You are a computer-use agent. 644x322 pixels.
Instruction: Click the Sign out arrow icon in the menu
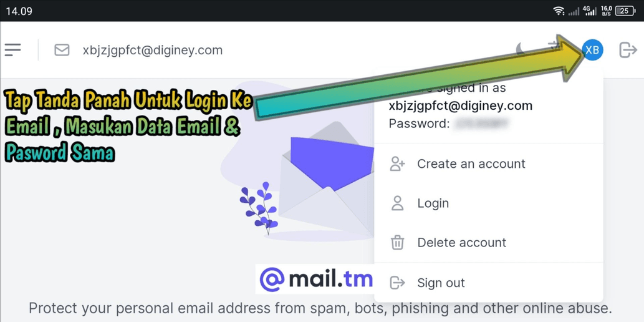pyautogui.click(x=397, y=283)
